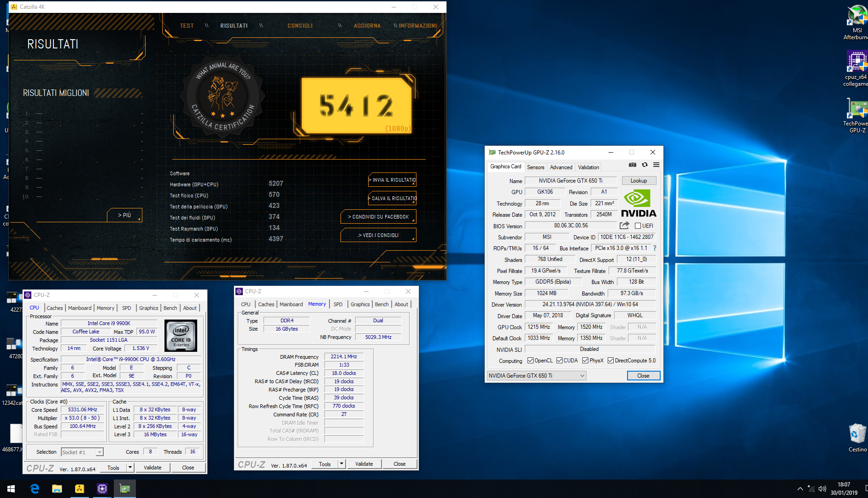Click the BIOS version share/export icon
Image resolution: width=868 pixels, height=498 pixels.
pyautogui.click(x=624, y=225)
